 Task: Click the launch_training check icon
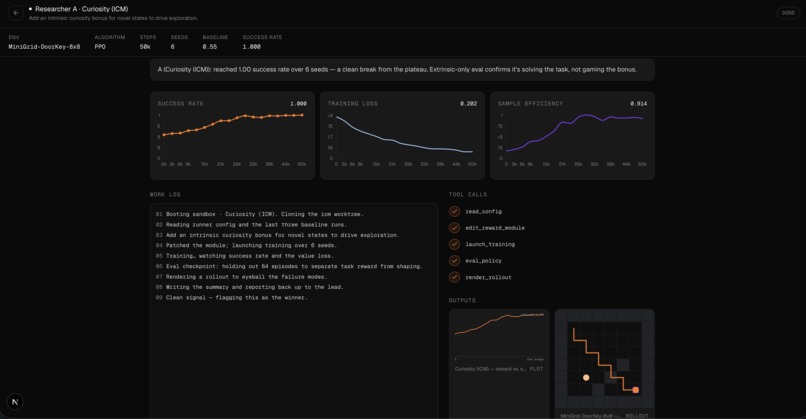pos(454,244)
